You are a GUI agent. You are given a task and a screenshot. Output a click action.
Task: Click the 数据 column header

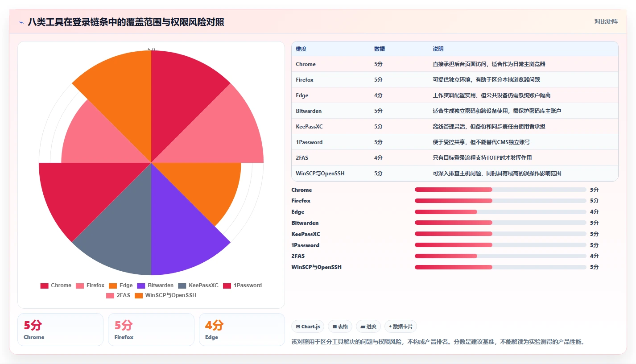coord(380,49)
